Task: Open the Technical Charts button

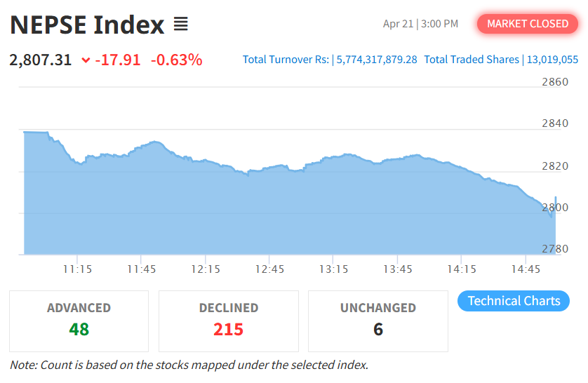Action: coord(514,301)
